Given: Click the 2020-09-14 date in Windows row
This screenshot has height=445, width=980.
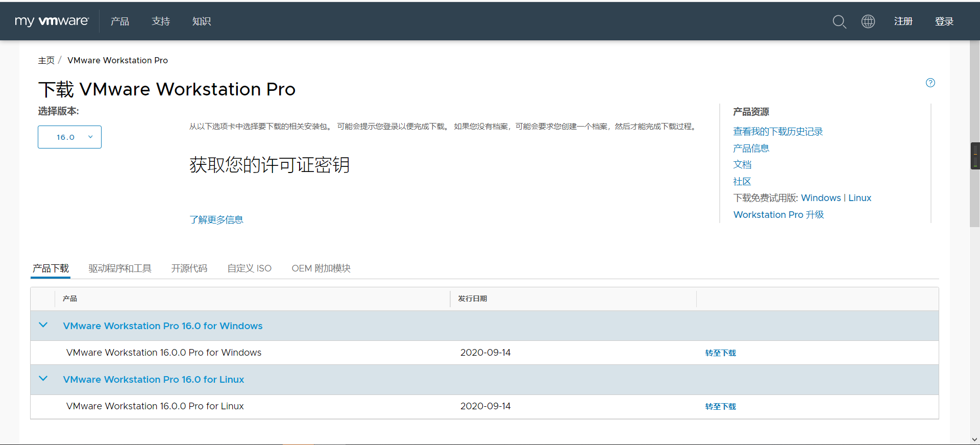Looking at the screenshot, I should click(485, 353).
